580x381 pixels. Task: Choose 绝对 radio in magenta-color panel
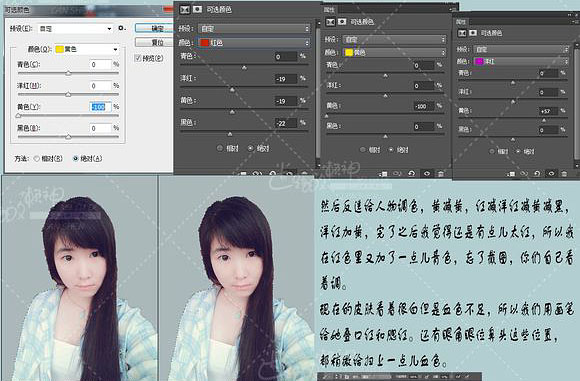[x=518, y=151]
